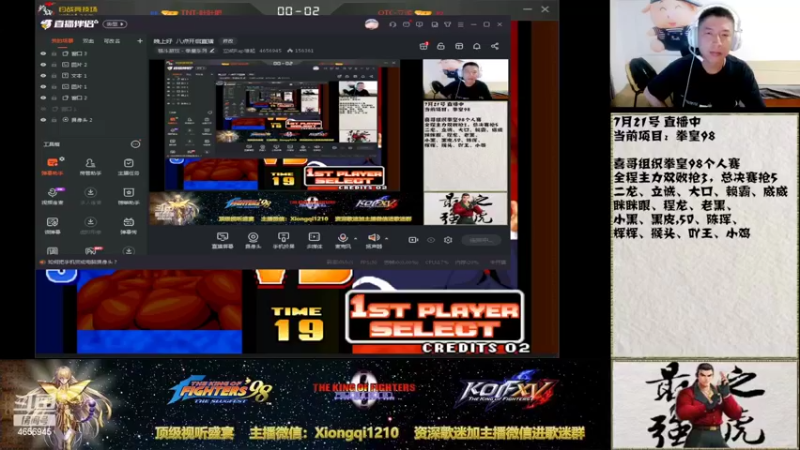Hide the 窗口 2 source
This screenshot has height=450, width=800.
click(x=43, y=97)
